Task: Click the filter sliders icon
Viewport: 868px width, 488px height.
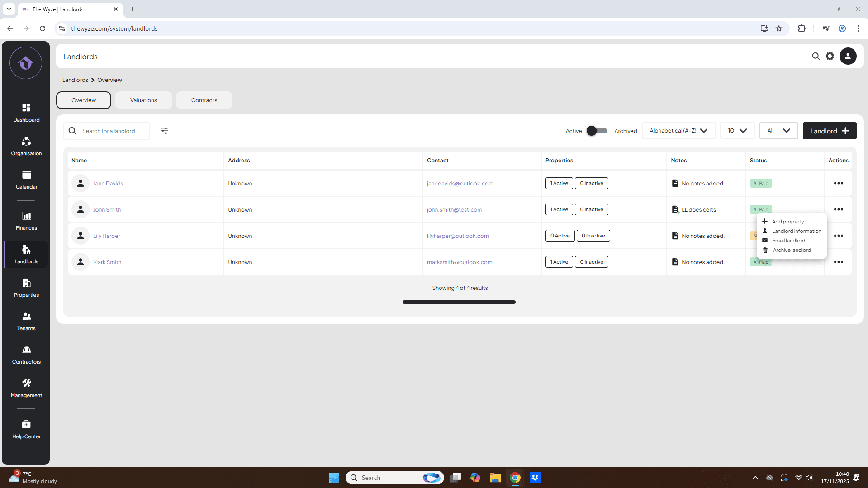Action: [164, 131]
